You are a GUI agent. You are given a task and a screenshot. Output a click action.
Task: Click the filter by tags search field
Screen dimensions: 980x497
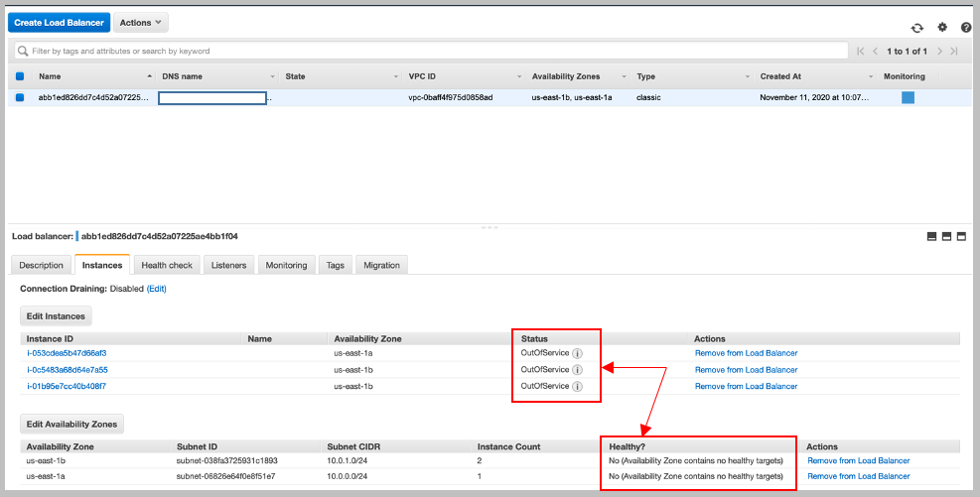point(431,52)
